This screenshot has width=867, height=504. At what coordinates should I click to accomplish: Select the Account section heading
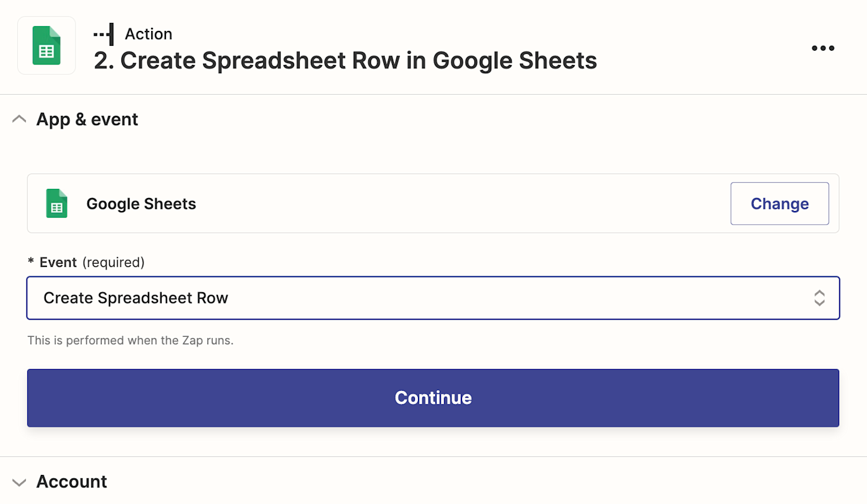[x=72, y=482]
